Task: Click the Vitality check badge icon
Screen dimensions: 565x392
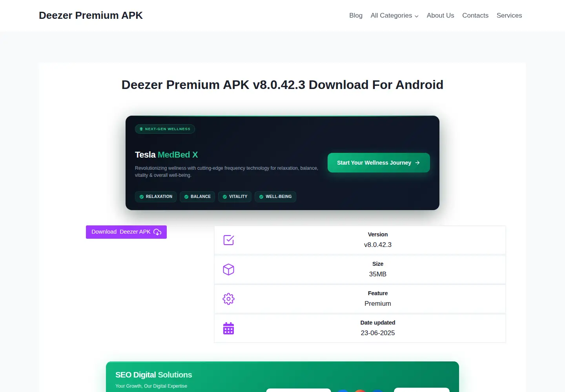Action: pos(225,197)
